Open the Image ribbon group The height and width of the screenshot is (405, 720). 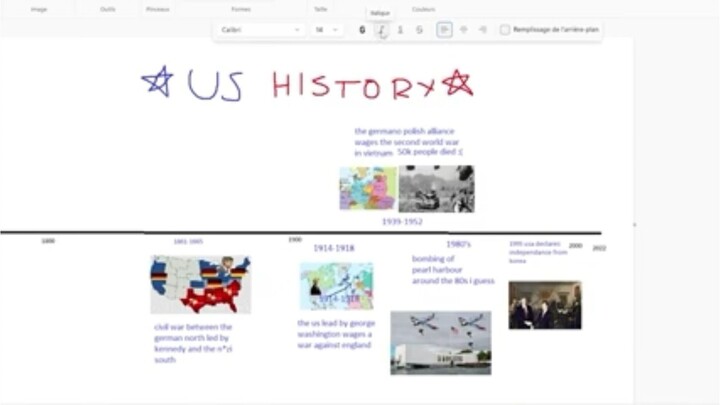tap(39, 8)
